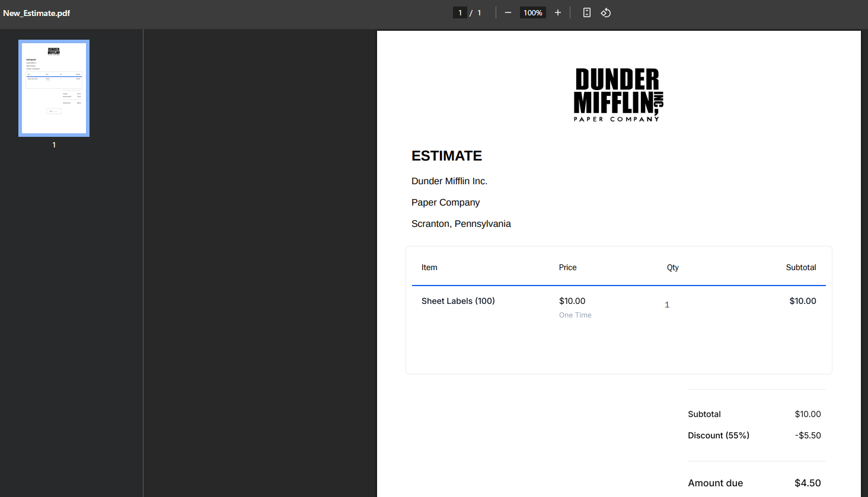Click the 100% zoom level field

[533, 12]
